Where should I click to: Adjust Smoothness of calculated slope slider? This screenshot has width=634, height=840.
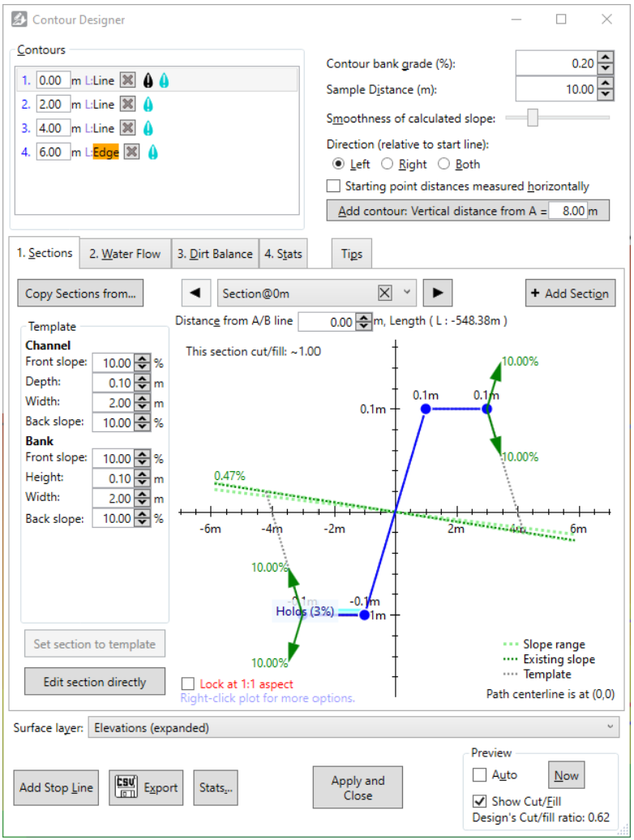[x=533, y=118]
